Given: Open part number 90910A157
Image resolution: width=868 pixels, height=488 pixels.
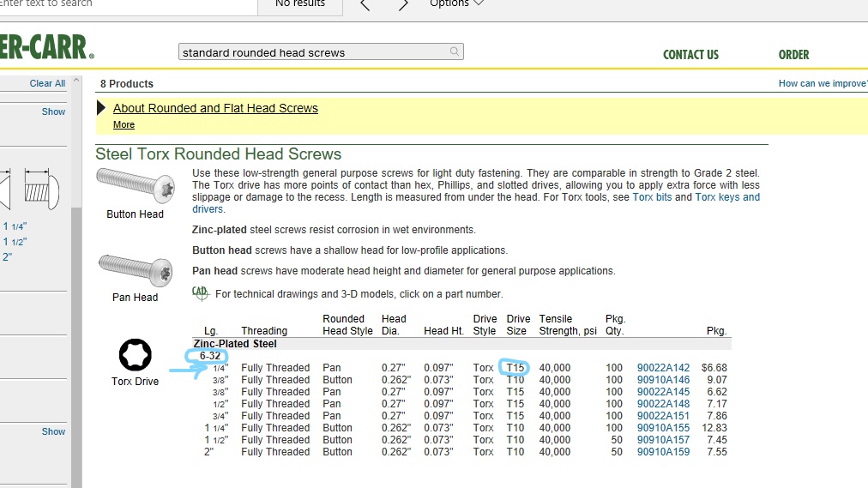Looking at the screenshot, I should coord(663,440).
